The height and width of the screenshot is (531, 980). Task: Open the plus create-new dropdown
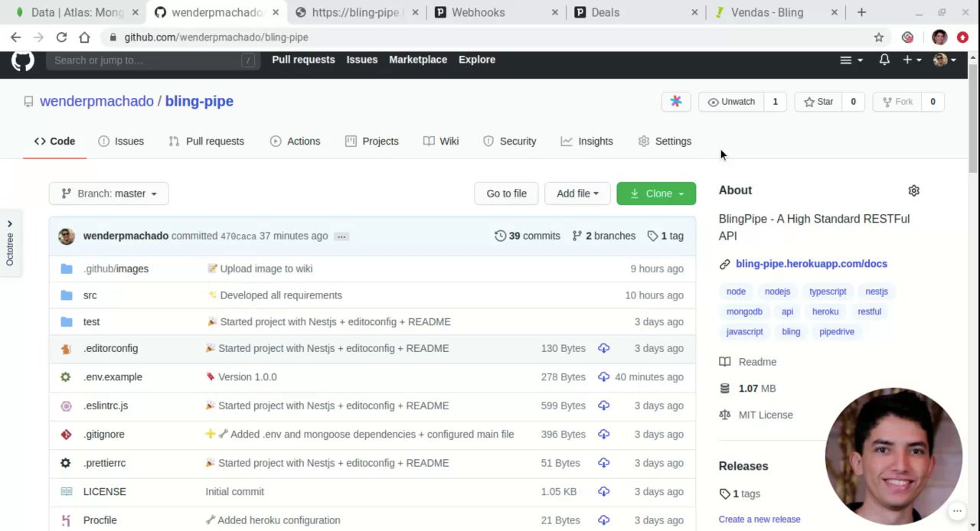911,60
